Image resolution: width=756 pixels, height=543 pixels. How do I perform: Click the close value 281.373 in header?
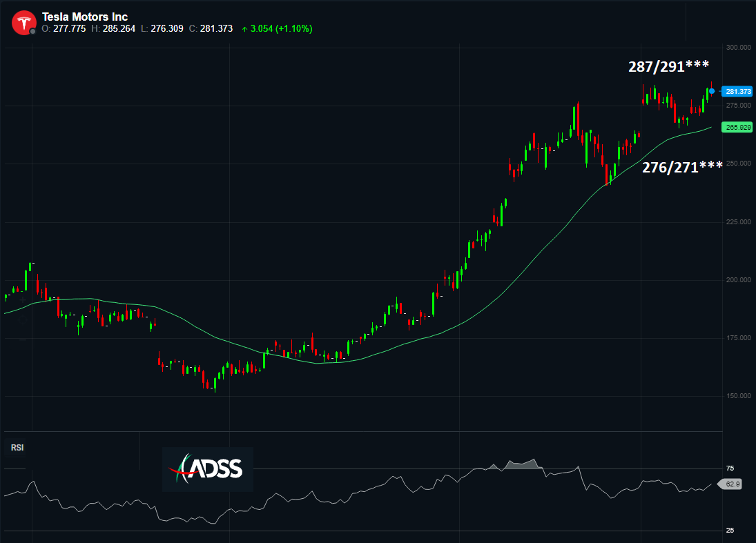click(217, 29)
